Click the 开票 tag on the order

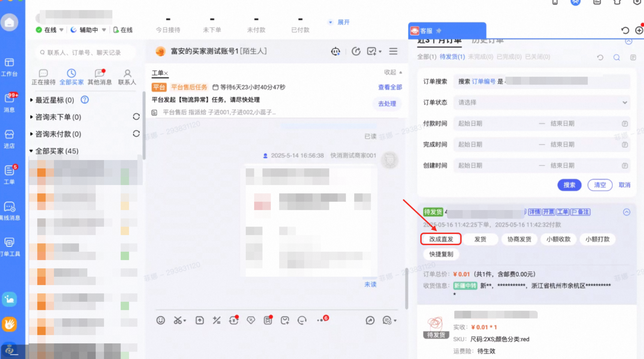point(548,212)
